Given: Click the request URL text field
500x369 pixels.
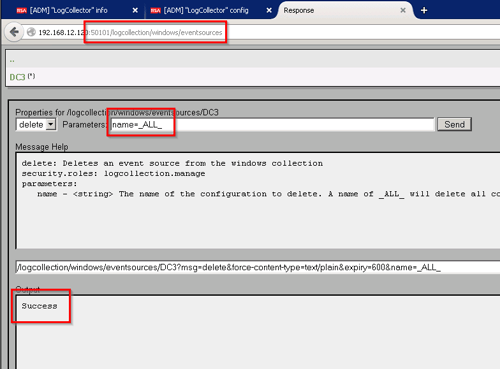Looking at the screenshot, I should click(x=258, y=267).
